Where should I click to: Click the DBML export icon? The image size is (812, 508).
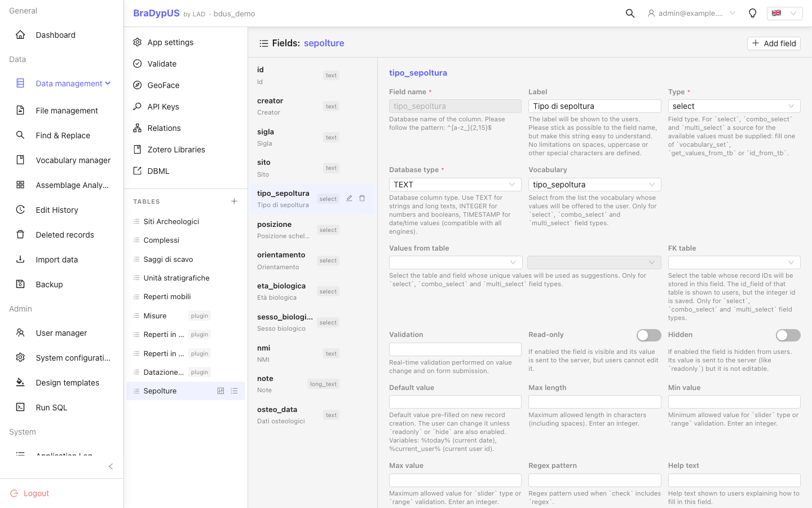137,171
